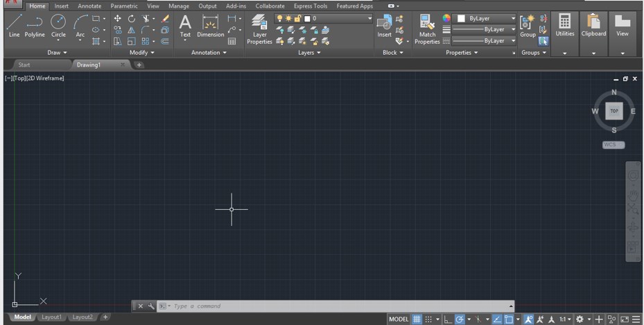
Task: Choose the Rotate tool icon
Action: [x=132, y=19]
